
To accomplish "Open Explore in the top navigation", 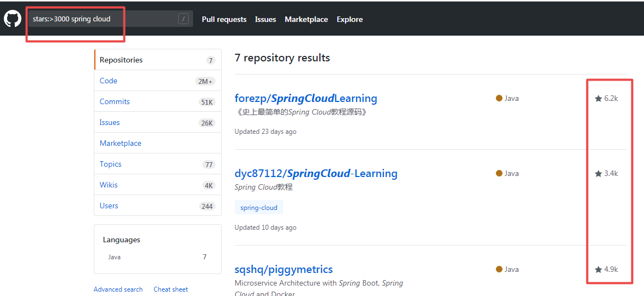I will pyautogui.click(x=349, y=19).
